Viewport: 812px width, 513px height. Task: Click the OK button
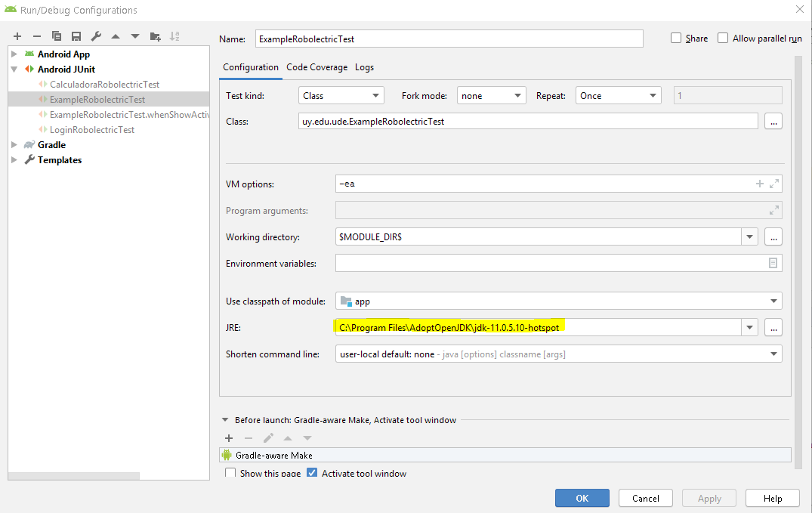582,499
